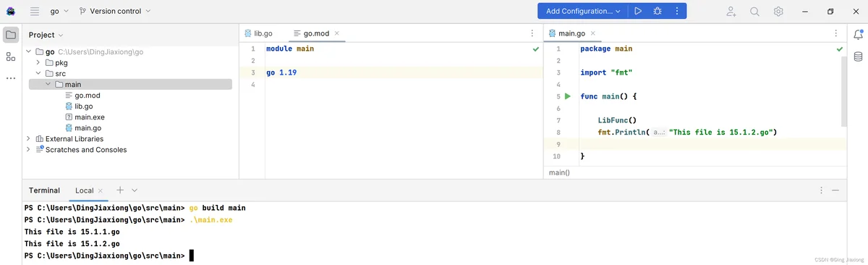Close the go.mod editor tab
The image size is (868, 265).
point(336,33)
